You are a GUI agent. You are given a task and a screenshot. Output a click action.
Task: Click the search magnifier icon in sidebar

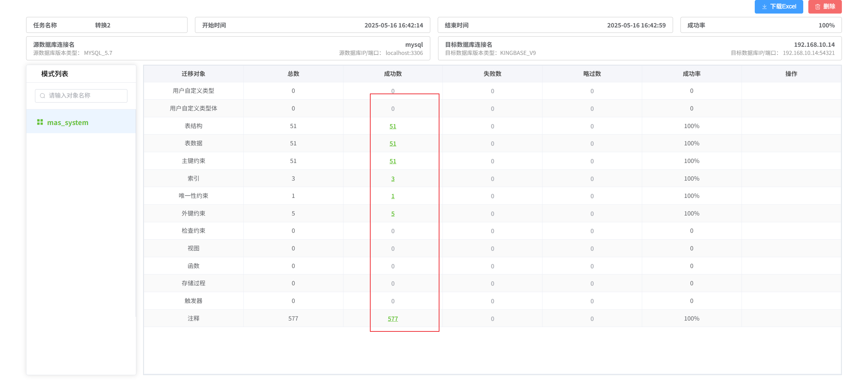[x=42, y=96]
